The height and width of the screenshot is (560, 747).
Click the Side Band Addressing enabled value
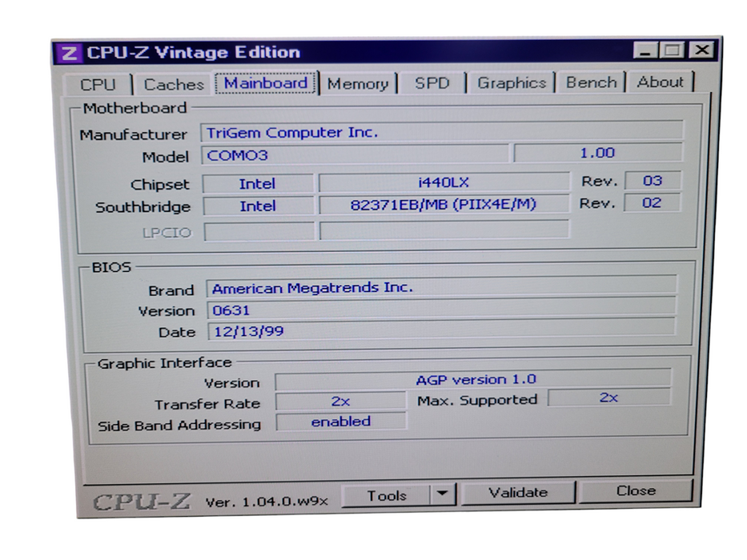pyautogui.click(x=341, y=422)
